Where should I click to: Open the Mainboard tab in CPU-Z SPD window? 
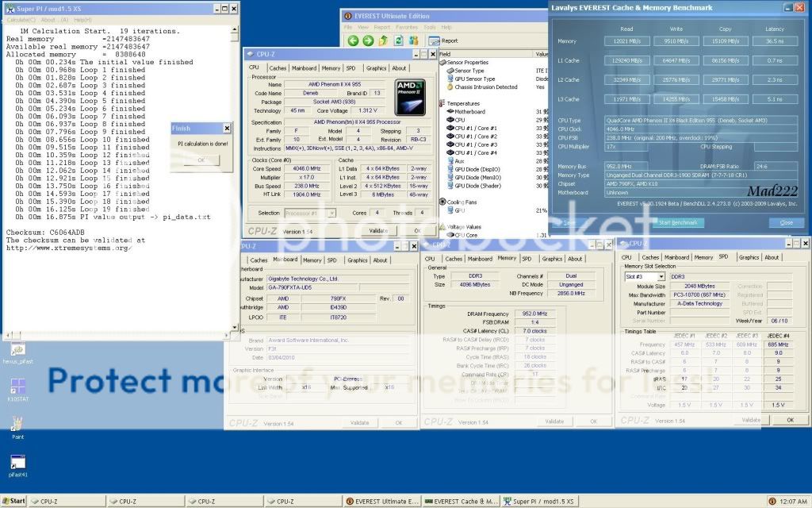point(676,258)
